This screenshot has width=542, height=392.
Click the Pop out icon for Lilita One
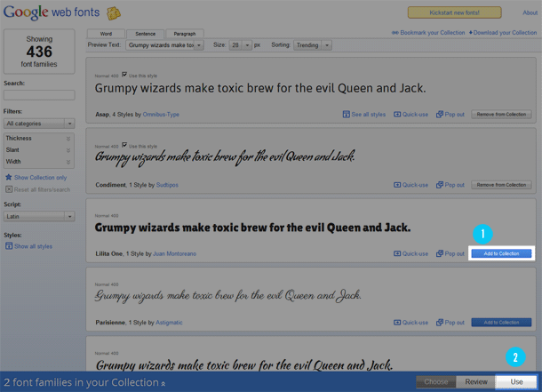click(x=440, y=253)
